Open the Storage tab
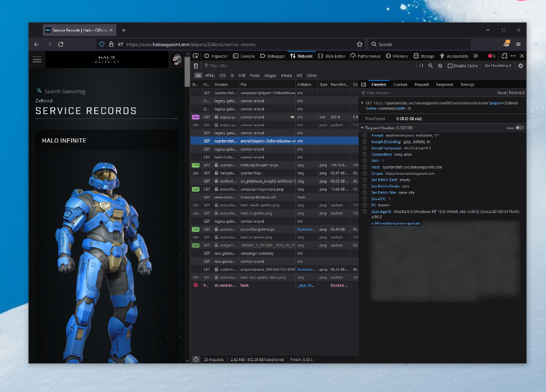546x392 pixels. pyautogui.click(x=424, y=56)
